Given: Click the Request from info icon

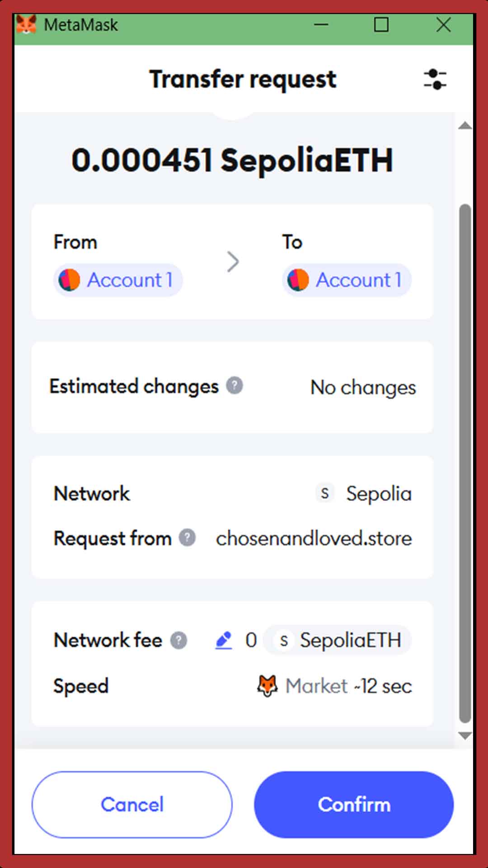Looking at the screenshot, I should (187, 538).
